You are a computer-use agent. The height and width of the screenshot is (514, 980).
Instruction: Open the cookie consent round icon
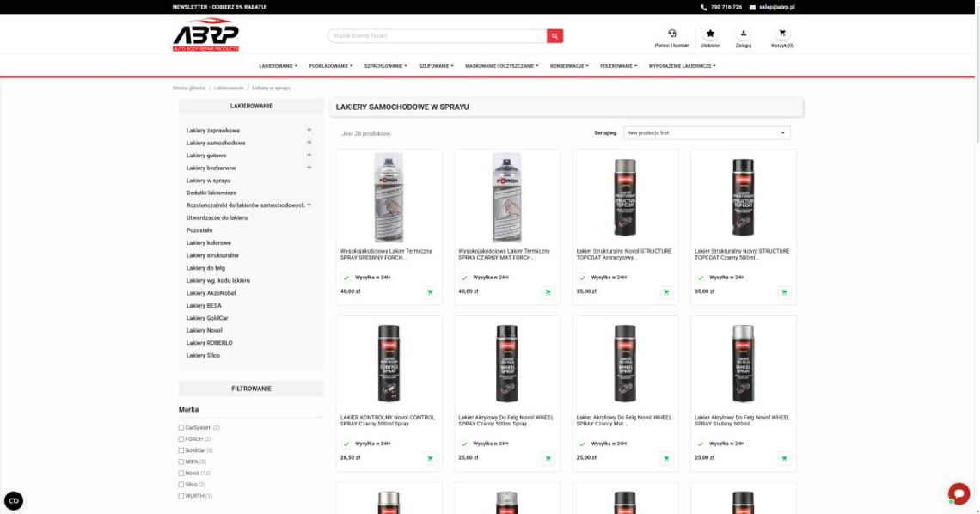14,501
